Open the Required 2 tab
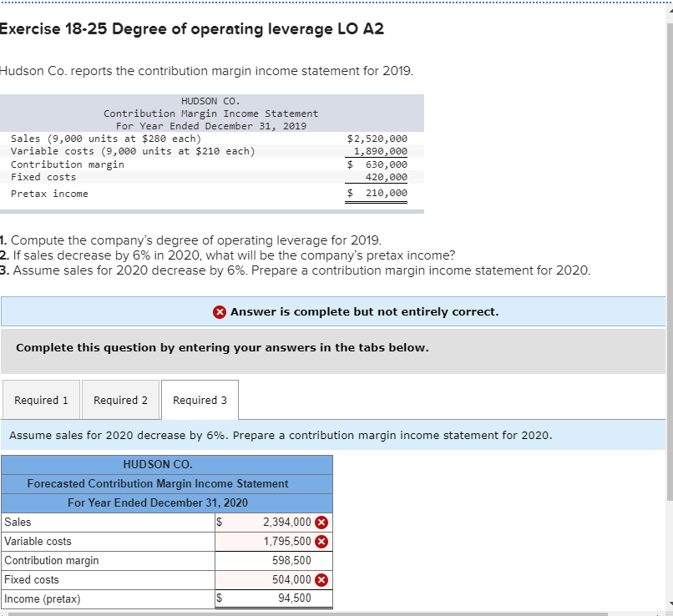The width and height of the screenshot is (673, 616). click(120, 399)
